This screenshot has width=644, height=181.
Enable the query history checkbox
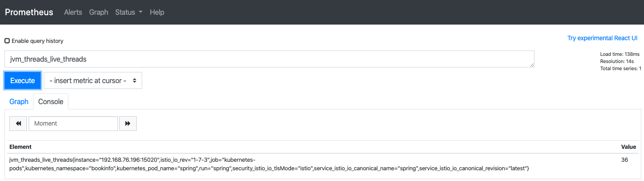[7, 41]
